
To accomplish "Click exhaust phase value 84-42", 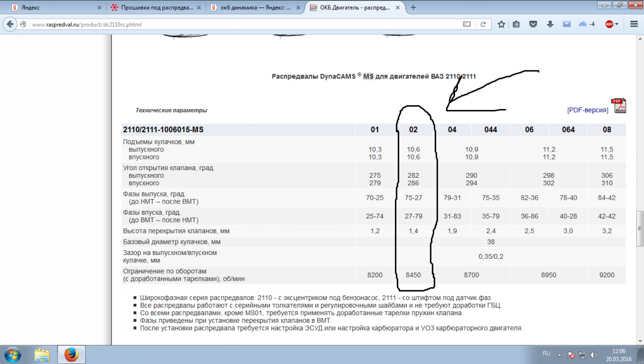I will tap(606, 198).
